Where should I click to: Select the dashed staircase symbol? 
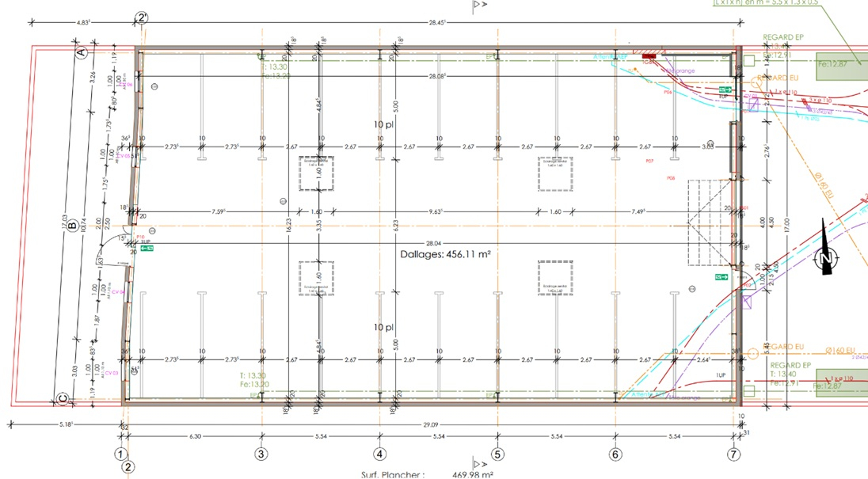711,222
